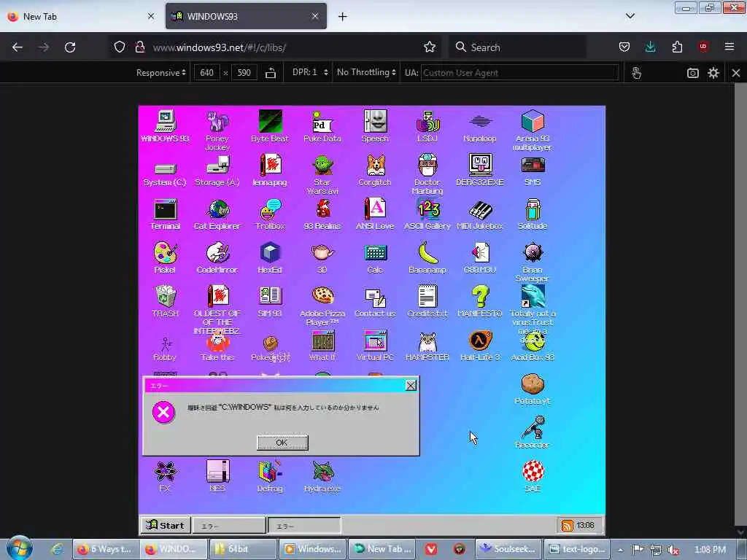Open Trollbox chat
Viewport: 747px width, 560px height.
pyautogui.click(x=270, y=214)
